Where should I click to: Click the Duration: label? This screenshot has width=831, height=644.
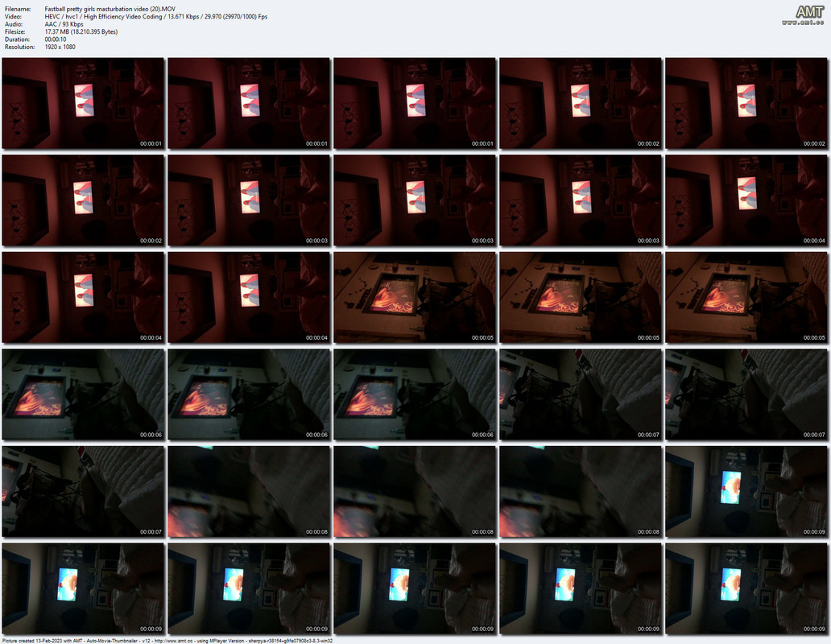[17, 39]
